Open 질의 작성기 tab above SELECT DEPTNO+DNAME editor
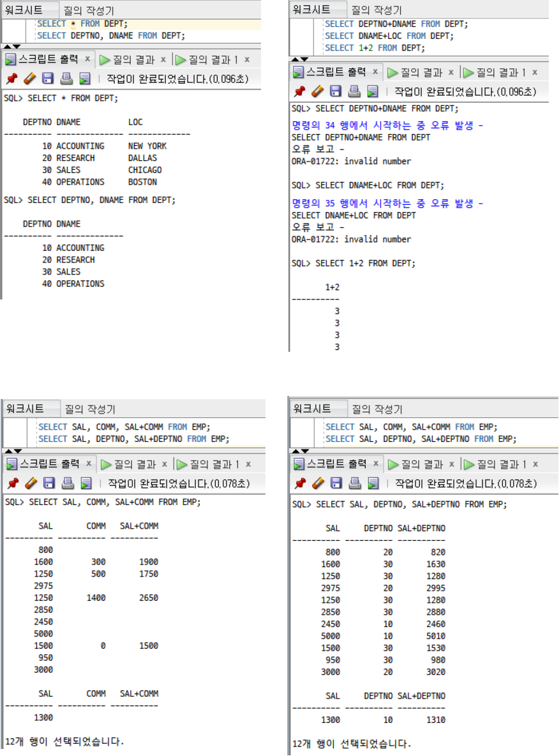This screenshot has height=756, width=559. tap(376, 10)
